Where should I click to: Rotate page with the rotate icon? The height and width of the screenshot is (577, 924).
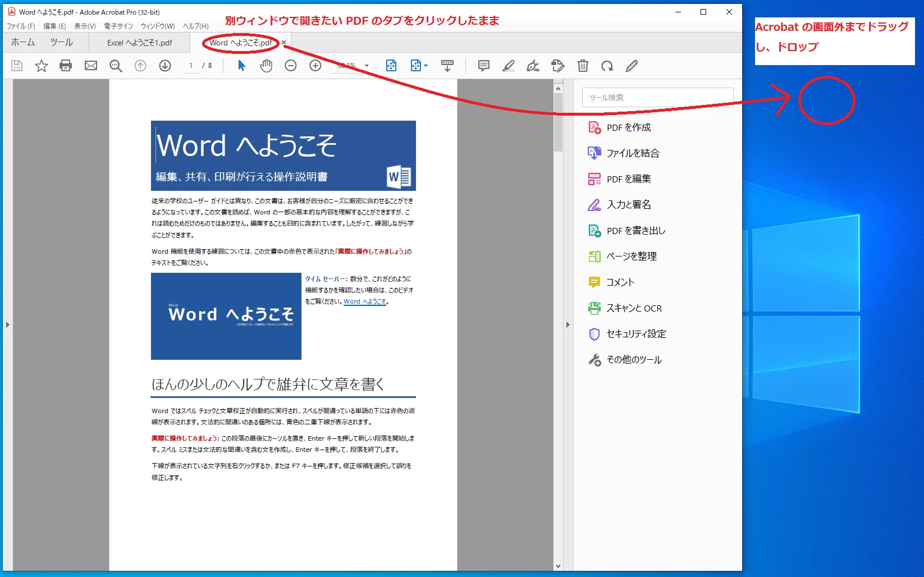pyautogui.click(x=607, y=66)
